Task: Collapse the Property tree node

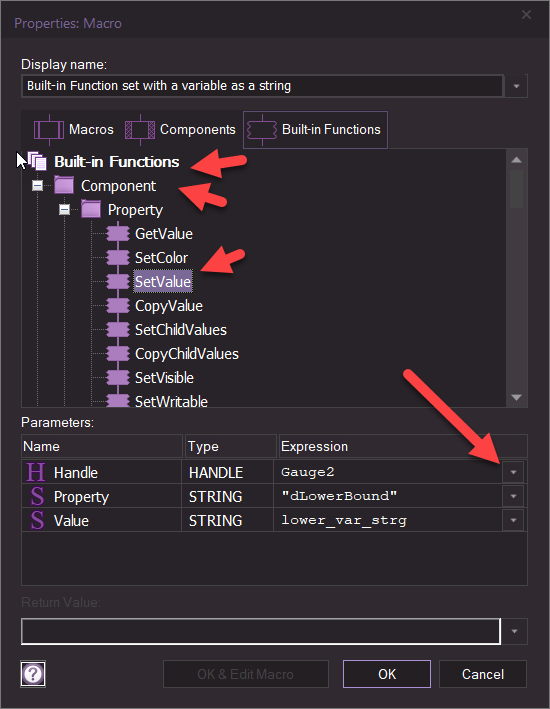Action: [x=65, y=209]
